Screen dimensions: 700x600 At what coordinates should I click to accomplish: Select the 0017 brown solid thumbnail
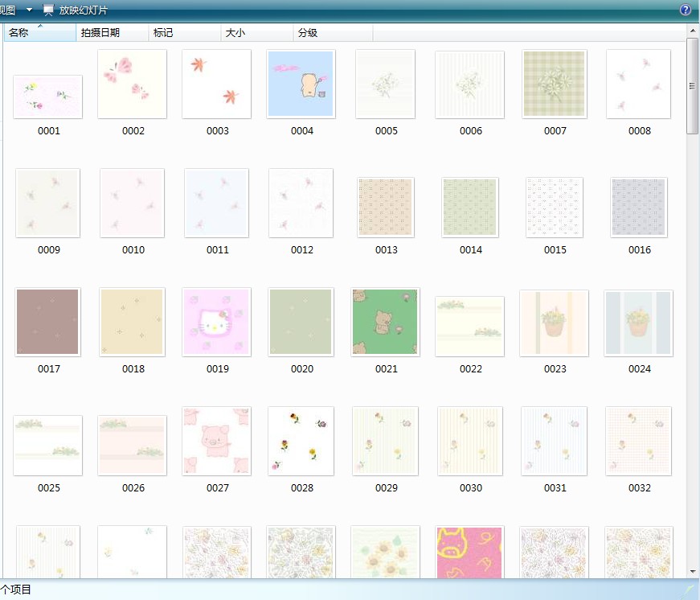point(47,322)
